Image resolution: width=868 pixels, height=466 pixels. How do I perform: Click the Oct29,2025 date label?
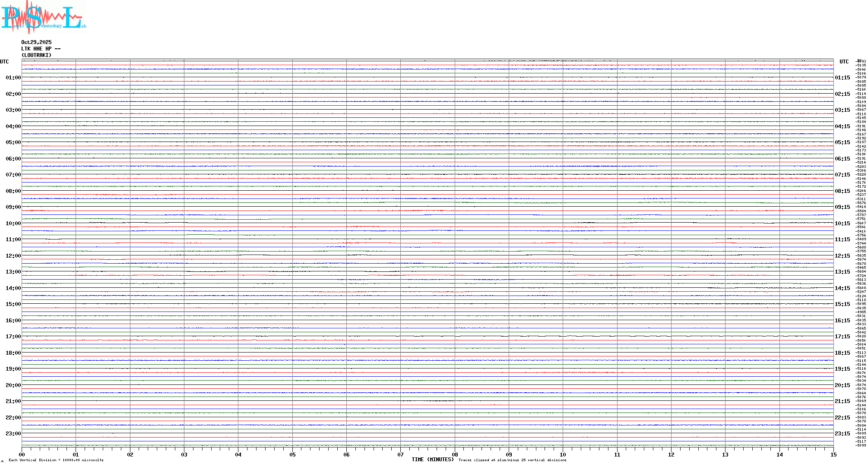pos(36,42)
